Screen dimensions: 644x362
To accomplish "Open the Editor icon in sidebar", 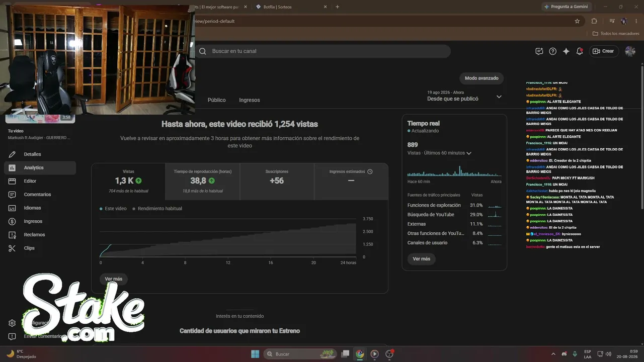I will (13, 181).
